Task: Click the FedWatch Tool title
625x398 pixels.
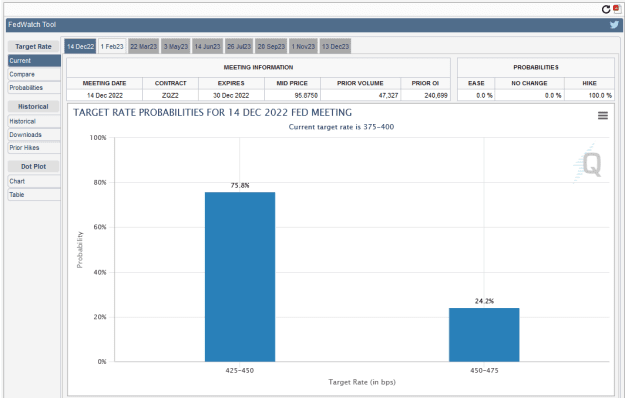Action: [32, 25]
